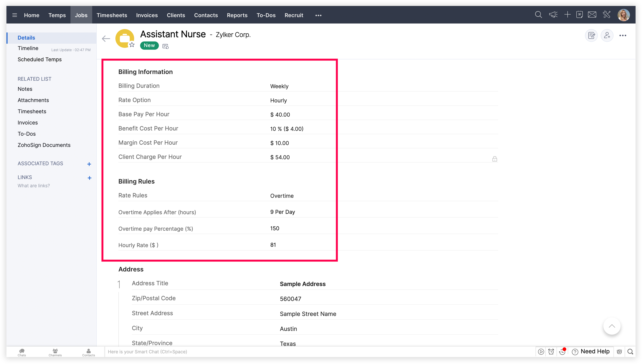Open the record actions ellipsis menu
642x364 pixels.
pos(623,36)
